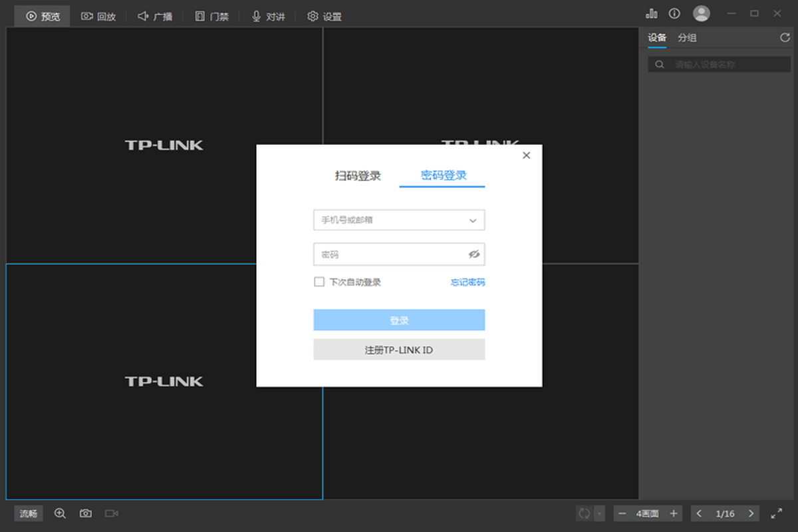Open the dropdown arrow beside the cycle icon

[x=599, y=513]
